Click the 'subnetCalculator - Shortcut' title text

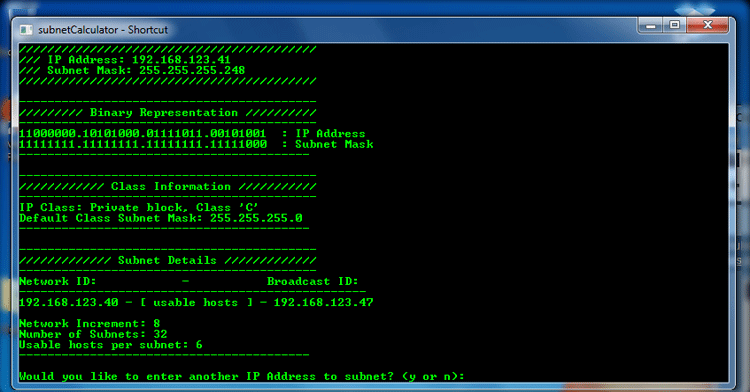(x=103, y=30)
